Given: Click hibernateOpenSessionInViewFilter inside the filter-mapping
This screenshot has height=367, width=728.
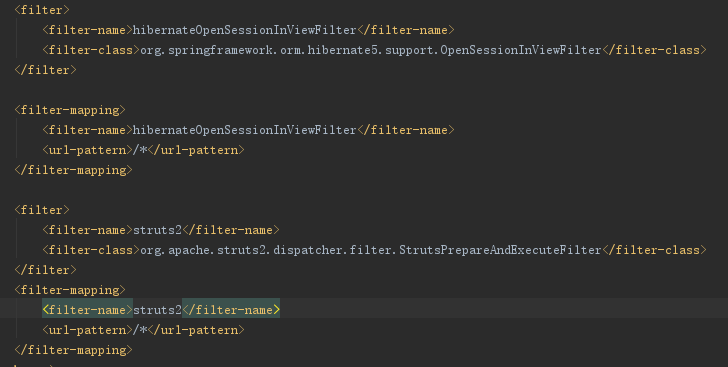Looking at the screenshot, I should (x=245, y=130).
